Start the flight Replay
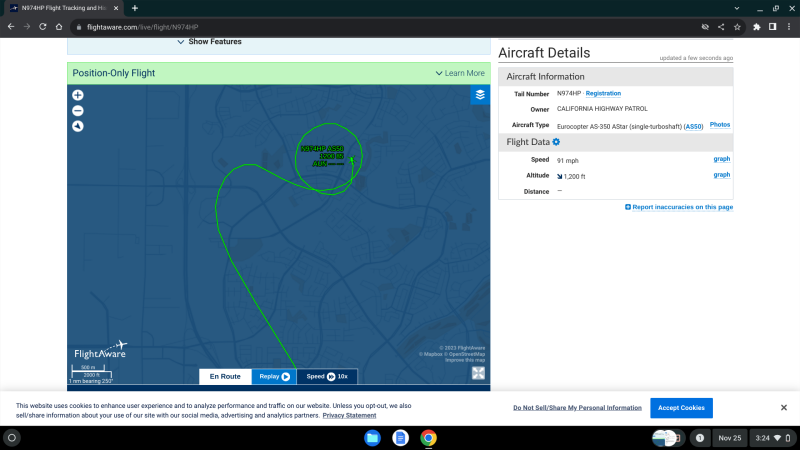This screenshot has height=450, width=800. tap(274, 377)
